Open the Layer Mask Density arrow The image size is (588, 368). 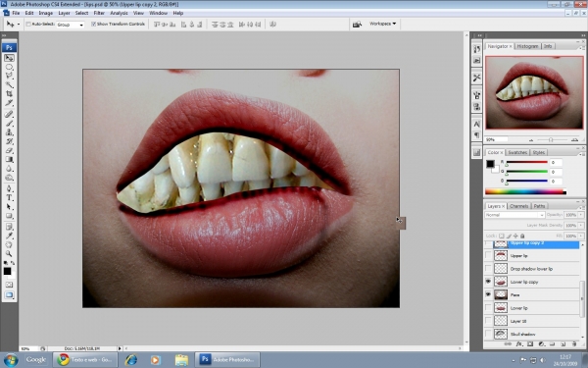coord(581,226)
